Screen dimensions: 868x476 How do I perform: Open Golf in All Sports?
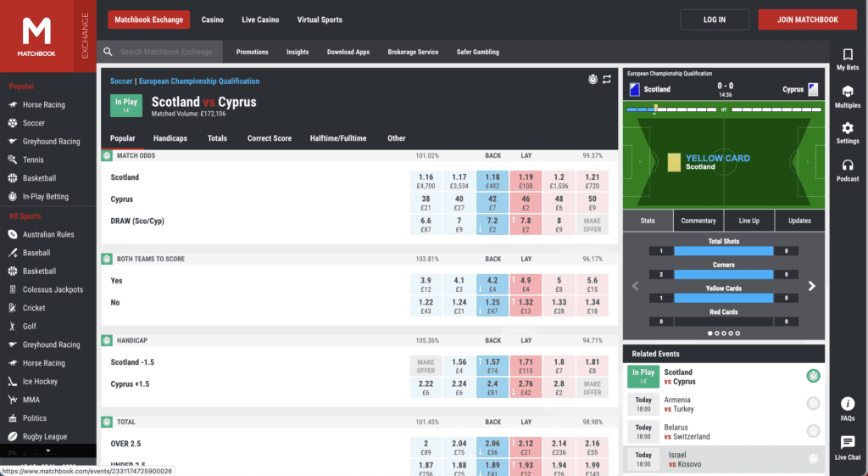click(x=30, y=327)
